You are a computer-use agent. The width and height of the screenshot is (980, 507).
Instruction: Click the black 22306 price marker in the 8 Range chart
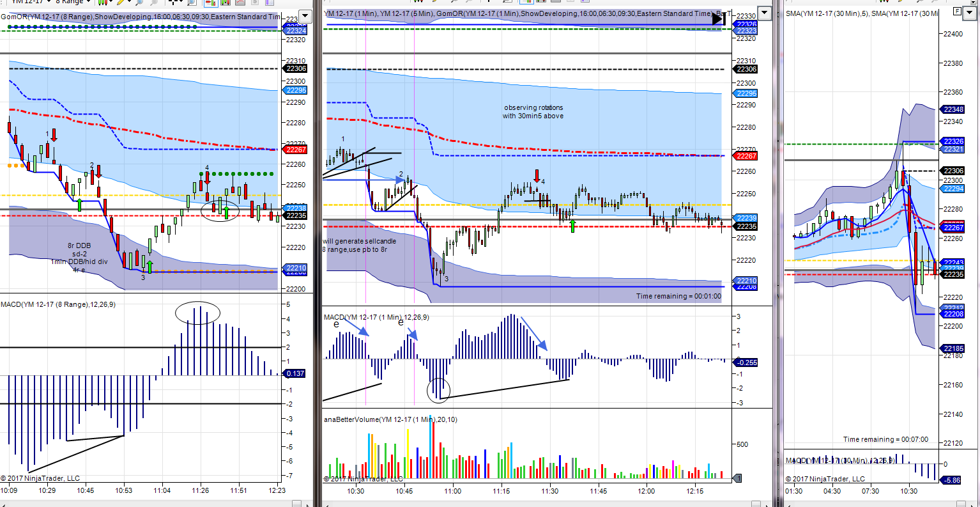[296, 68]
